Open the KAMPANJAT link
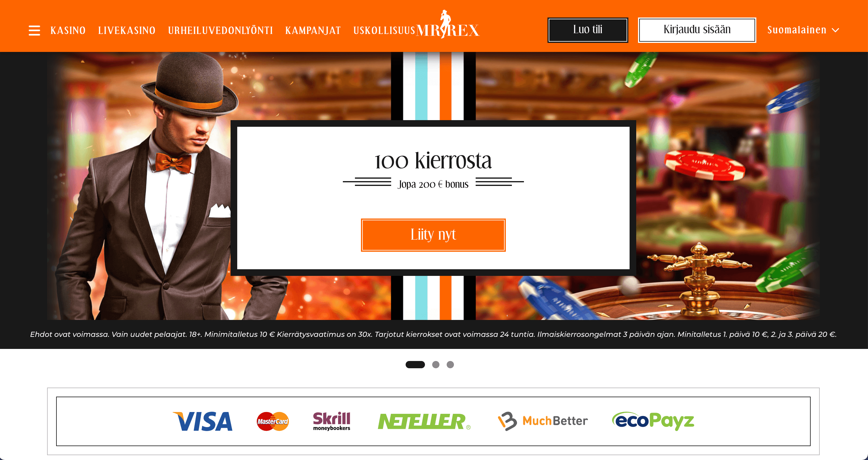Screen dimensions: 868x460 pos(313,30)
